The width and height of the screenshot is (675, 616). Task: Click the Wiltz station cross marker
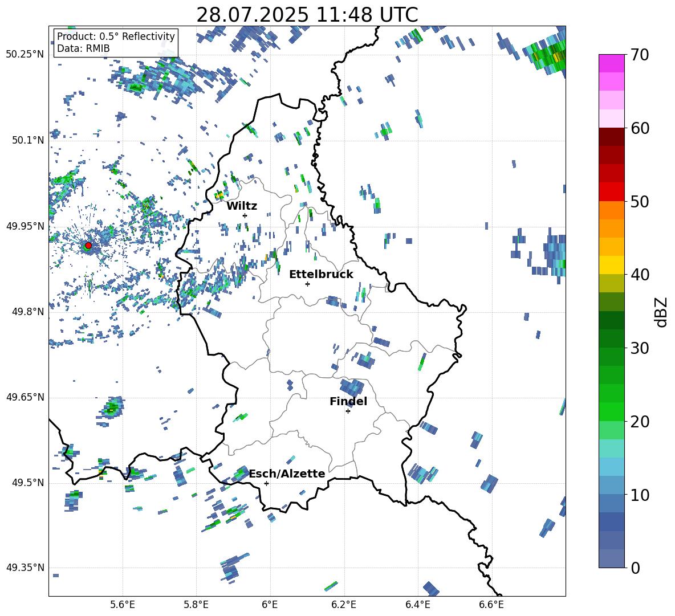pos(245,215)
